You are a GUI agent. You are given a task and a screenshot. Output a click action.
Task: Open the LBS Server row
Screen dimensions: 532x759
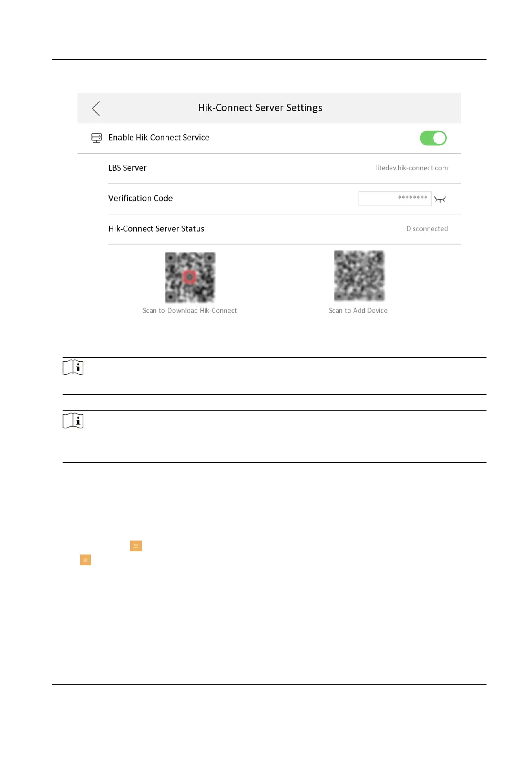[x=284, y=168]
